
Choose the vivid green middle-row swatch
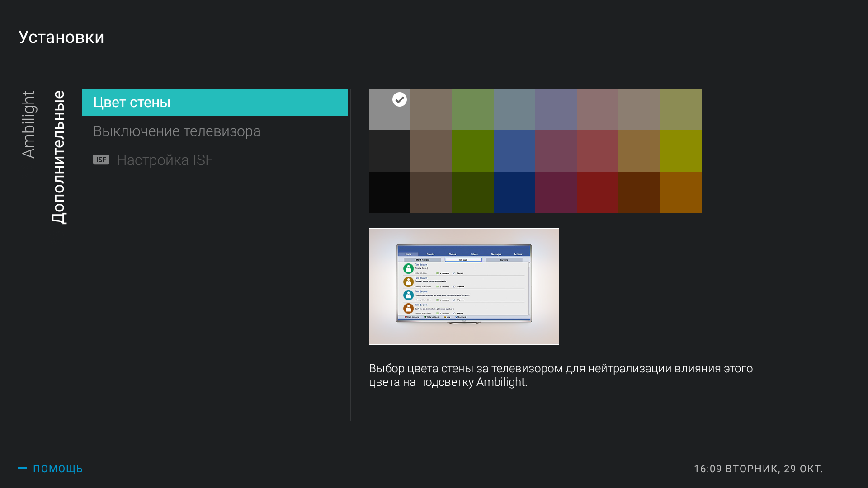pyautogui.click(x=472, y=151)
